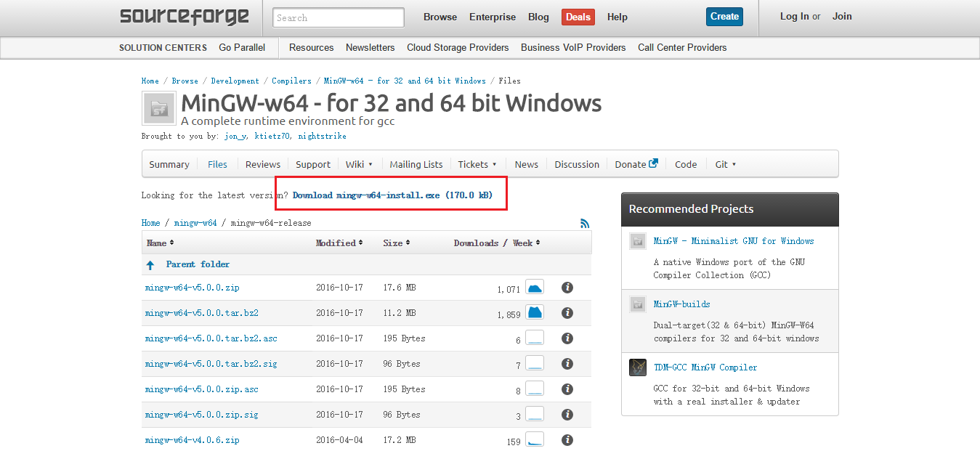Viewport: 980px width, 451px height.
Task: Open download chart for mingw-w64-v5.0.0.tar.bz2.asc
Action: (x=535, y=338)
